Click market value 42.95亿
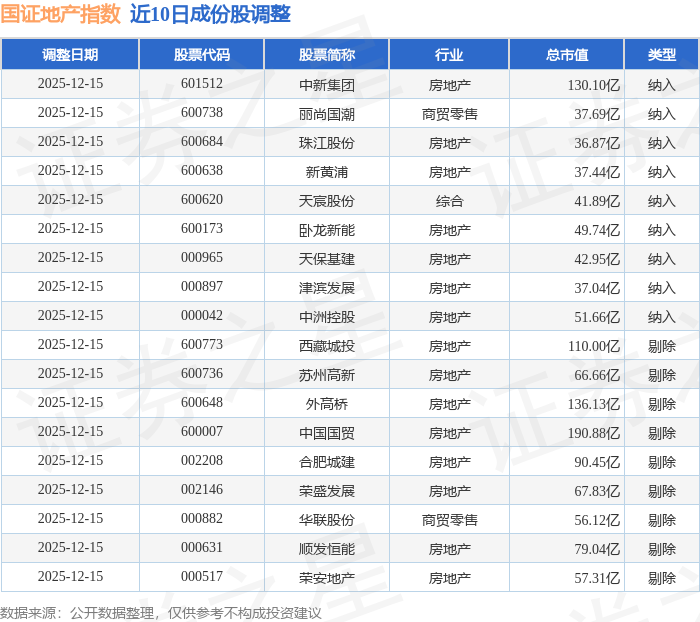 coord(597,259)
